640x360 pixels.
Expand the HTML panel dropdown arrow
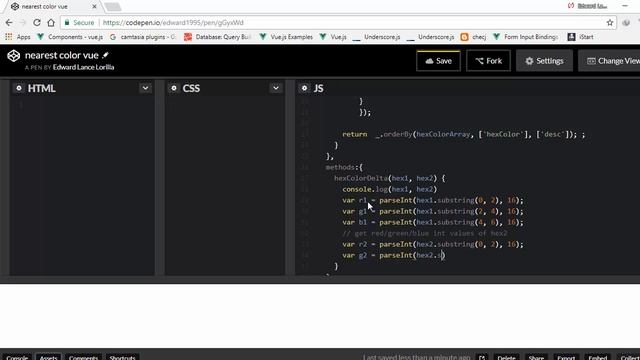pyautogui.click(x=145, y=88)
